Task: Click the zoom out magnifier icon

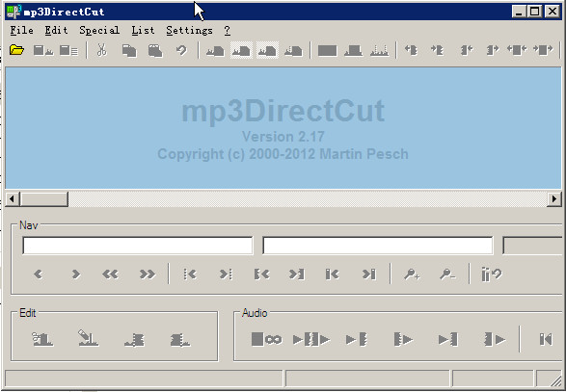Action: click(x=447, y=274)
